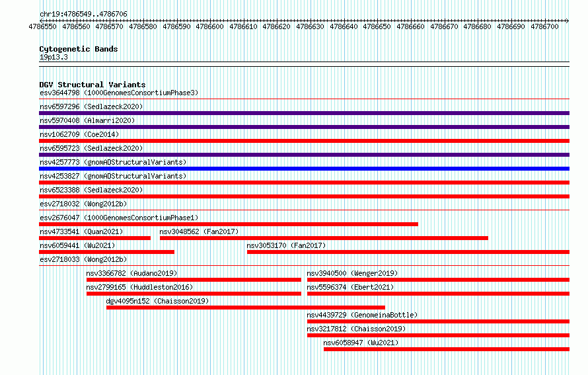Open esv2718033 (Wong2012b) variant
Screen dimensions: 588x375
point(83,259)
